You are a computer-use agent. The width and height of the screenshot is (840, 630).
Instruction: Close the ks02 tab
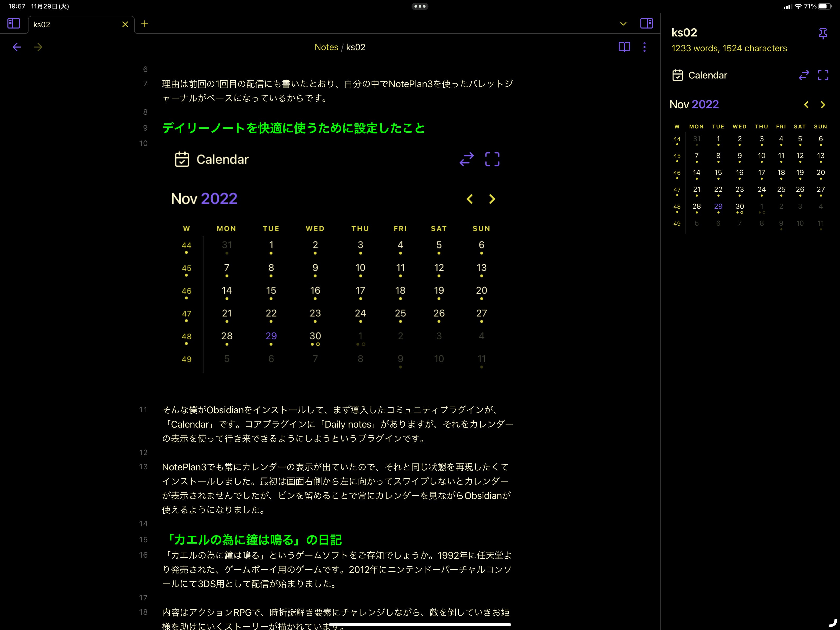125,25
